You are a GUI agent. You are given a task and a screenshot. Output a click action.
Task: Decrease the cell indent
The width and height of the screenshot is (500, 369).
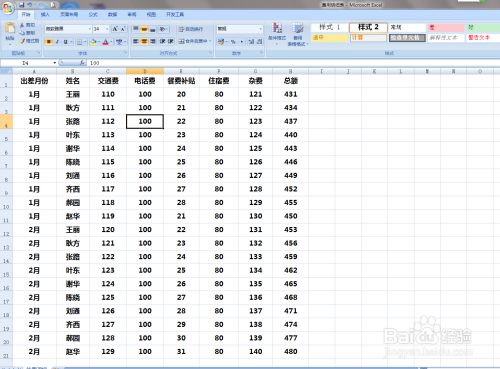point(162,41)
